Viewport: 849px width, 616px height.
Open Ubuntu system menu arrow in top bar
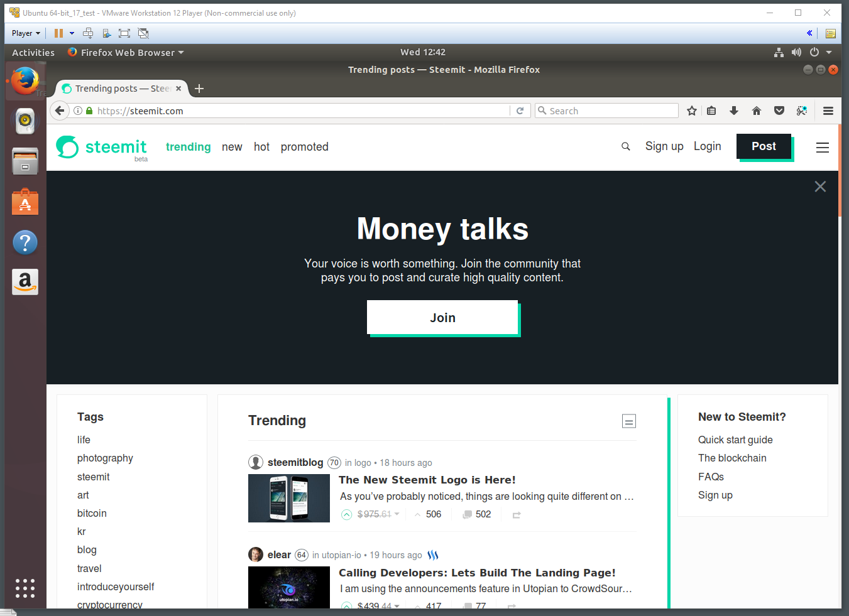coord(829,52)
